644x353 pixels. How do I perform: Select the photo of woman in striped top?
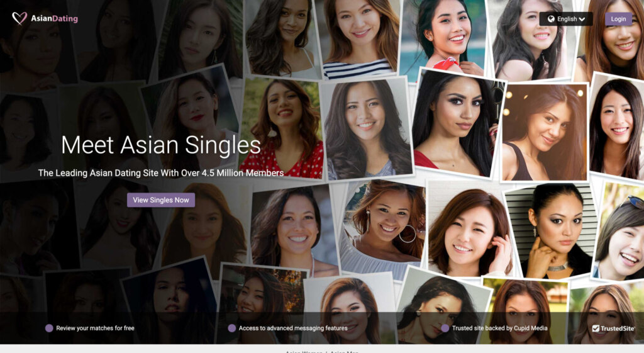pos(360,38)
